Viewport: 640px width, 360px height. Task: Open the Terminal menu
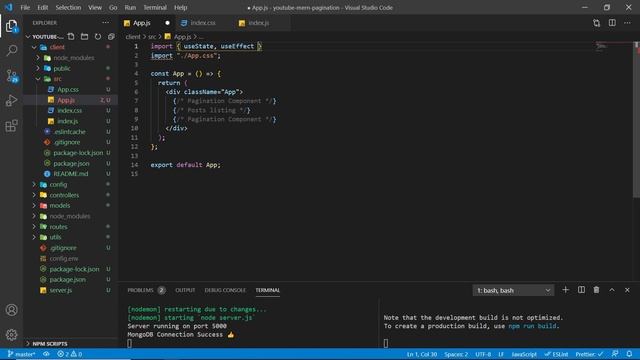(x=155, y=7)
